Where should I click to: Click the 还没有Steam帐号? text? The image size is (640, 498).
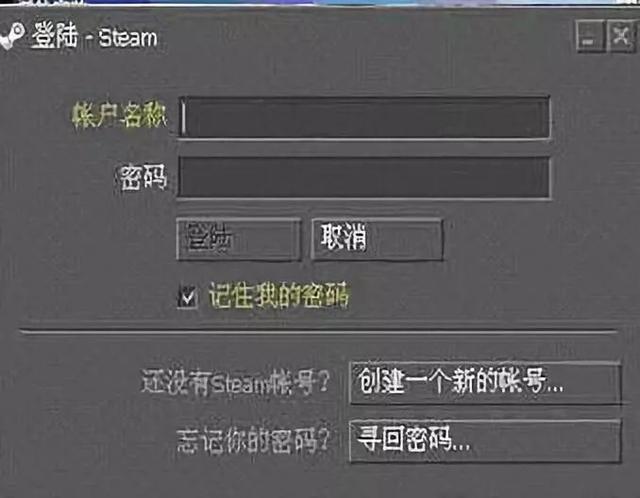235,382
